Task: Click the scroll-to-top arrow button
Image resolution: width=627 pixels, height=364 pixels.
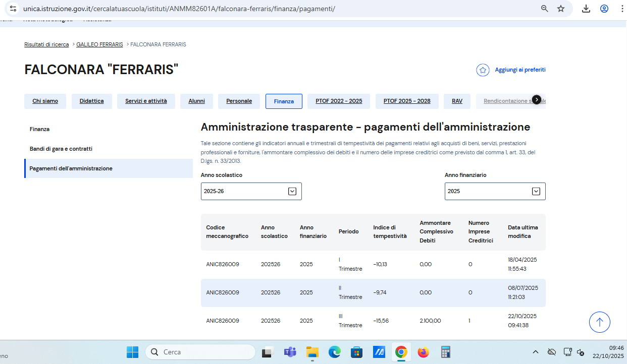Action: [599, 322]
